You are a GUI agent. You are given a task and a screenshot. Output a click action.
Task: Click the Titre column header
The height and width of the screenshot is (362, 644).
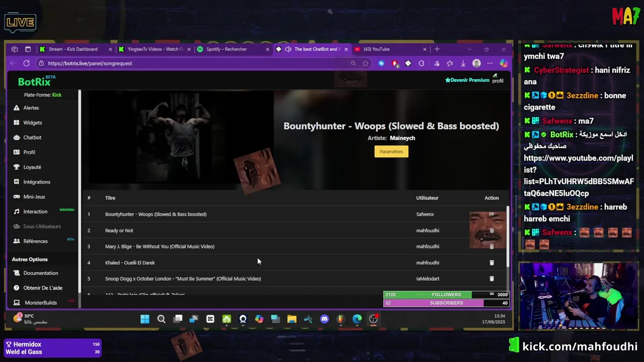point(110,198)
